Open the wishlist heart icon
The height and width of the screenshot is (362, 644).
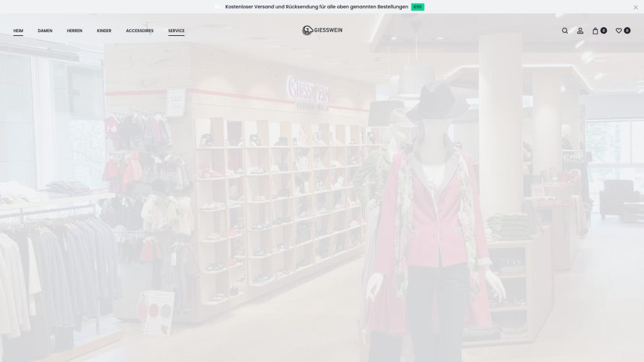tap(619, 31)
